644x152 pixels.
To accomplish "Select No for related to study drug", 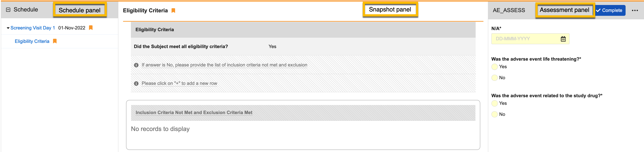I will (494, 114).
